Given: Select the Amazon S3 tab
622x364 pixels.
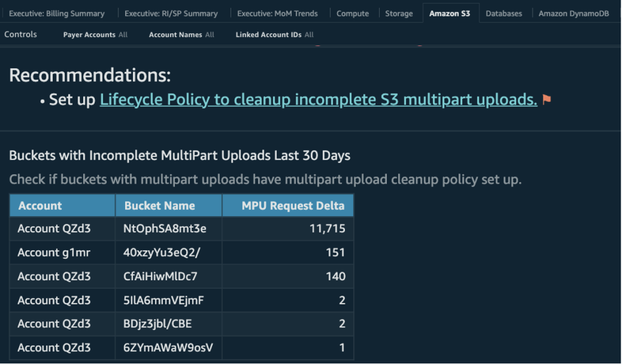Looking at the screenshot, I should pos(449,13).
